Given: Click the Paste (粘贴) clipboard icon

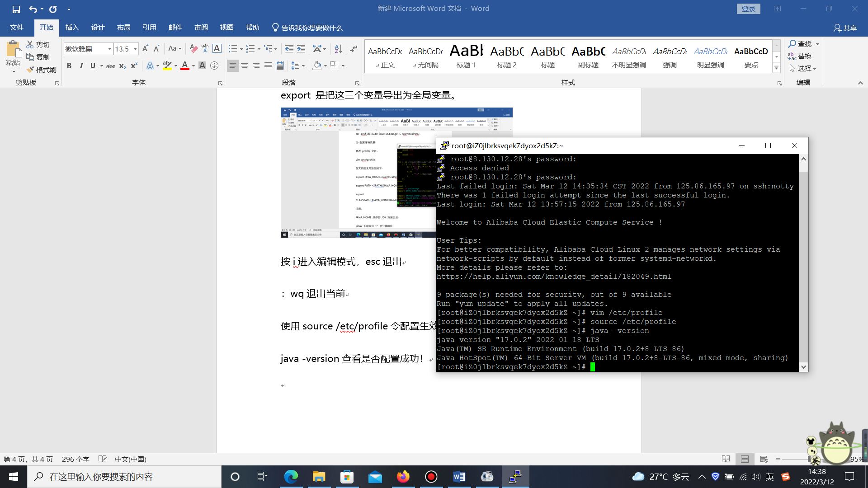Looking at the screenshot, I should (x=13, y=49).
